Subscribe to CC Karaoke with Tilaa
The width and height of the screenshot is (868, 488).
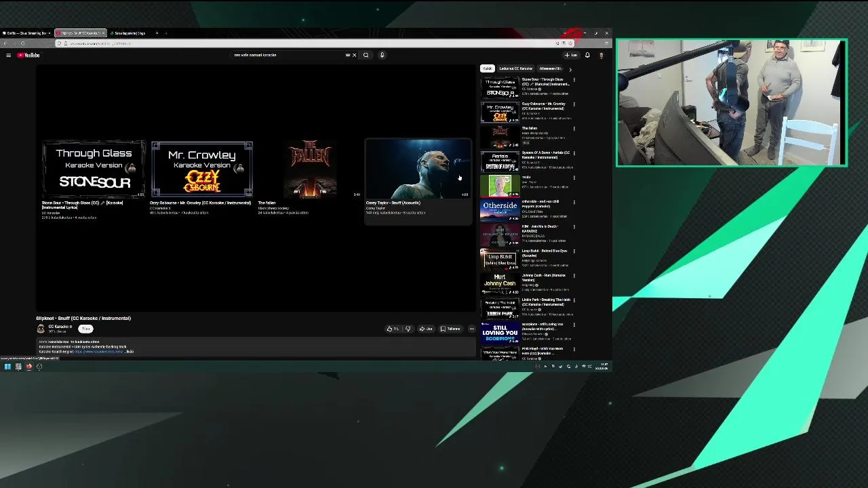click(85, 329)
